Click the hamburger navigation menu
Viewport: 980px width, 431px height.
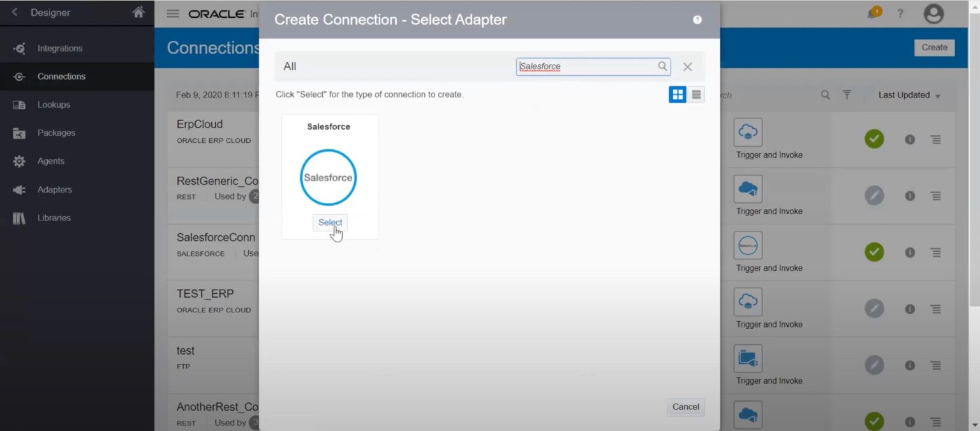pyautogui.click(x=172, y=12)
